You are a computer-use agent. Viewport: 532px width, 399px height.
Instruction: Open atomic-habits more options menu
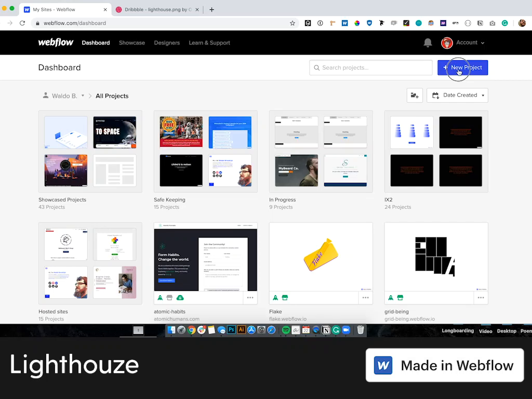pos(250,298)
